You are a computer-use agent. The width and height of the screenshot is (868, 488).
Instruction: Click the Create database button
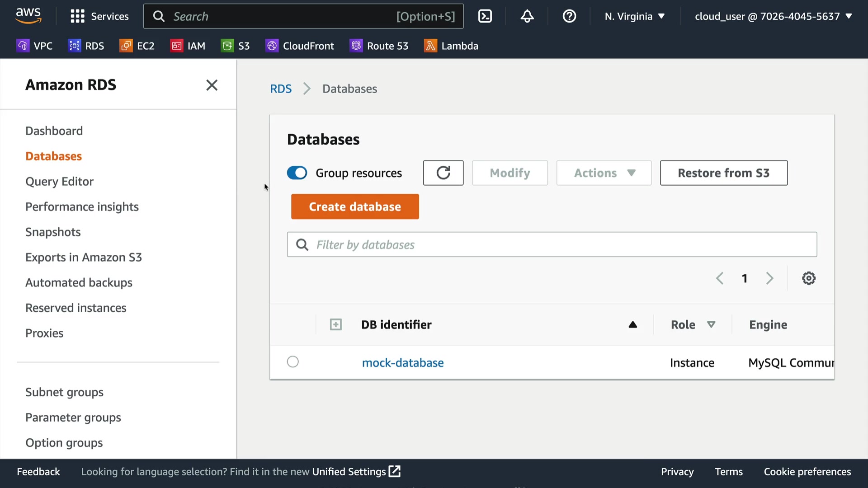(355, 206)
